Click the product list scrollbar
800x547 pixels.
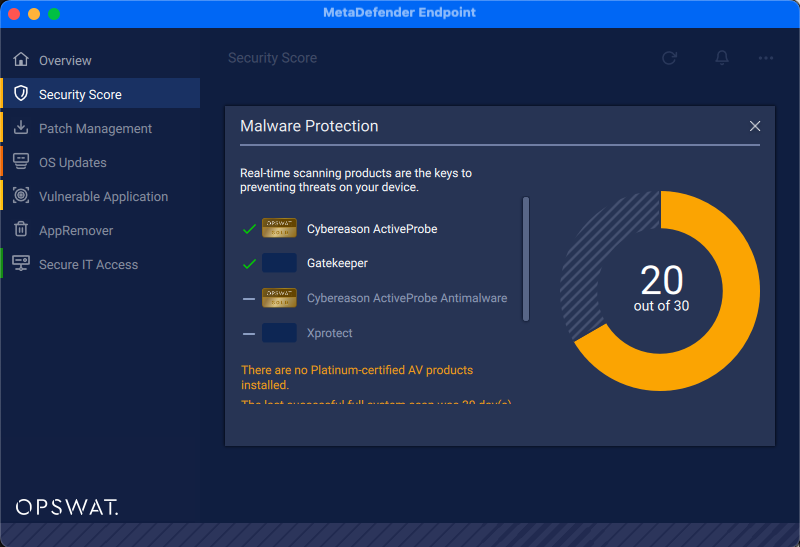526,259
